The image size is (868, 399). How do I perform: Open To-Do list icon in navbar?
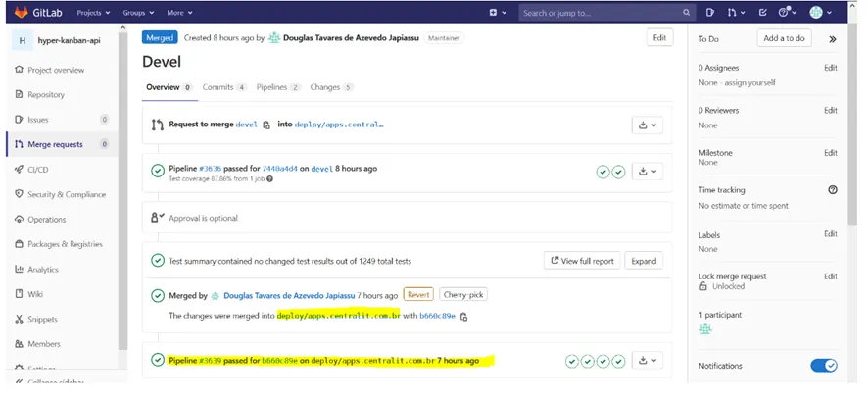(x=763, y=12)
